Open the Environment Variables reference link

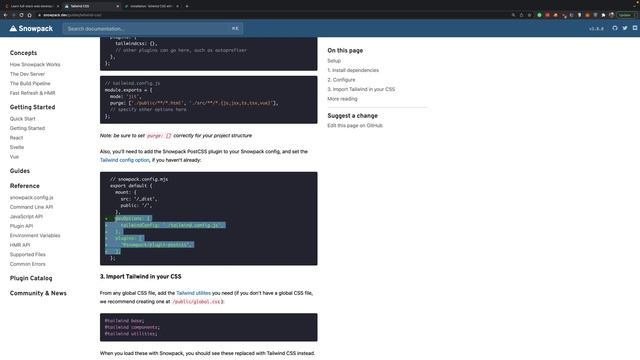(35, 236)
